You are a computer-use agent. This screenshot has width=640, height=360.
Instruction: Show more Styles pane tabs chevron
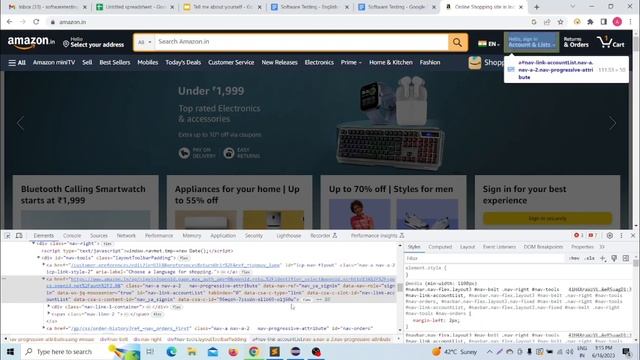tap(602, 247)
